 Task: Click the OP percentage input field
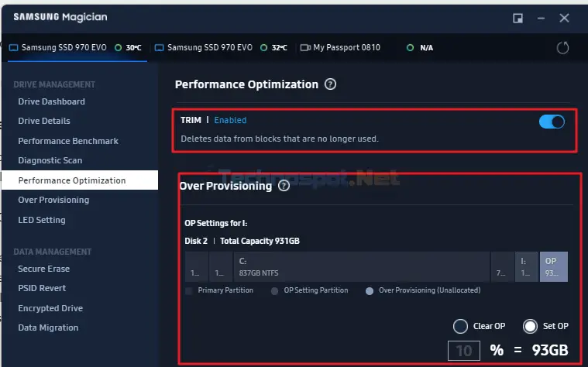pos(464,351)
